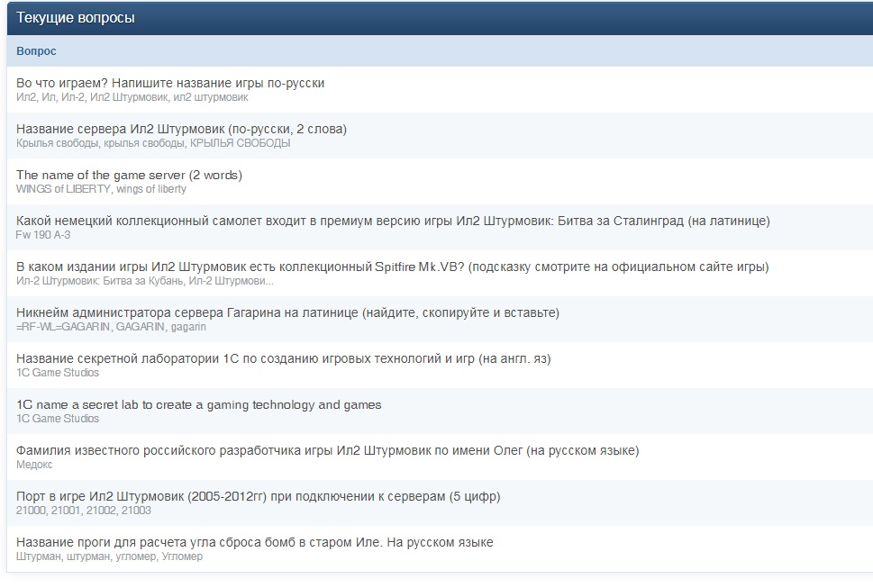Click the 'Текущие вопросы' panel header

tap(440, 18)
